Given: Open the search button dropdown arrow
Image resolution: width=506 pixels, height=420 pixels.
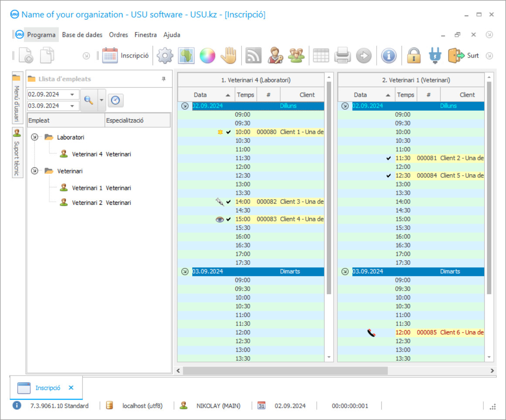Looking at the screenshot, I should 102,100.
